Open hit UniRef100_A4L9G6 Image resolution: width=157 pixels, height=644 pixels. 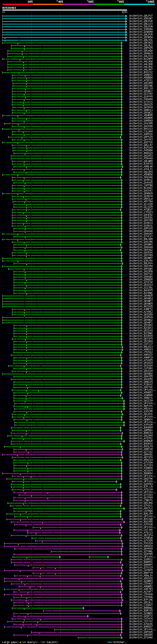(141, 61)
